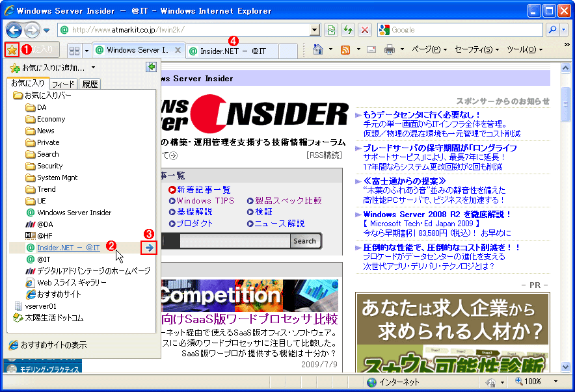Click the page search text field
The width and height of the screenshot is (575, 392).
pos(235,241)
